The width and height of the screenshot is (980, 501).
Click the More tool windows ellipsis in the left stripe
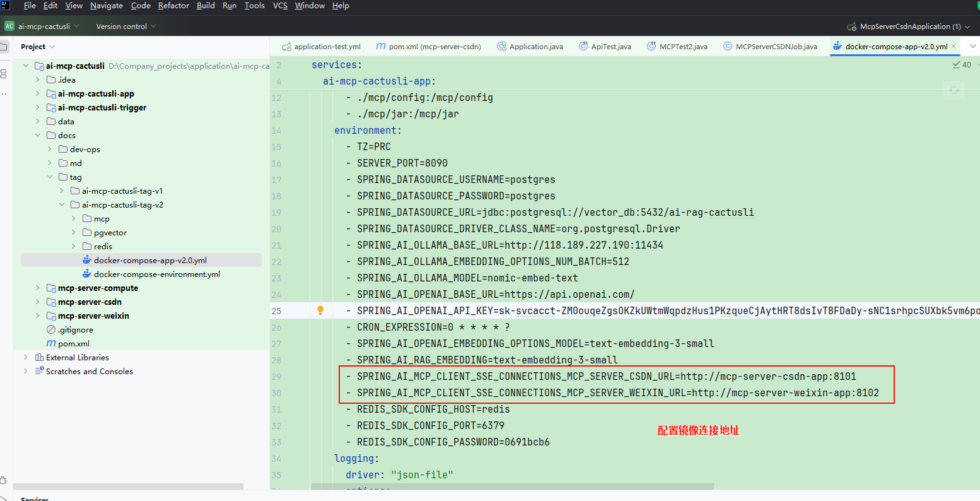pos(4,94)
